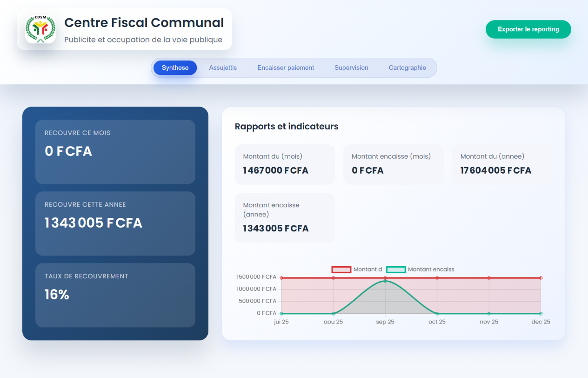Viewport: 588px width, 378px height.
Task: Switch to the Assujettis tab
Action: [223, 67]
